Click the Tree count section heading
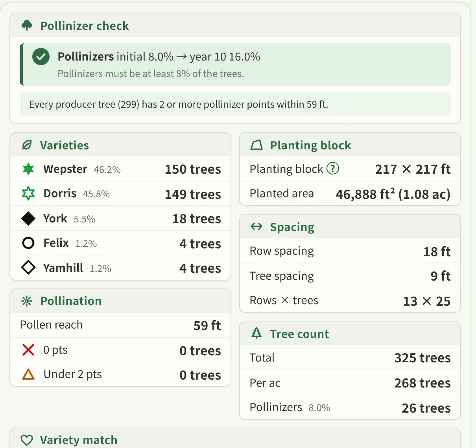This screenshot has height=448, width=476. coord(299,334)
